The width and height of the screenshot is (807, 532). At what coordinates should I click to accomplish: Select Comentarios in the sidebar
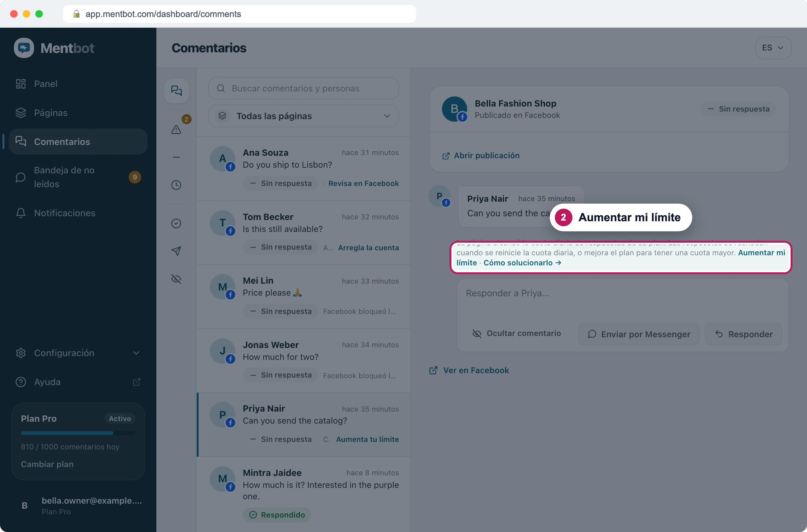(78, 142)
